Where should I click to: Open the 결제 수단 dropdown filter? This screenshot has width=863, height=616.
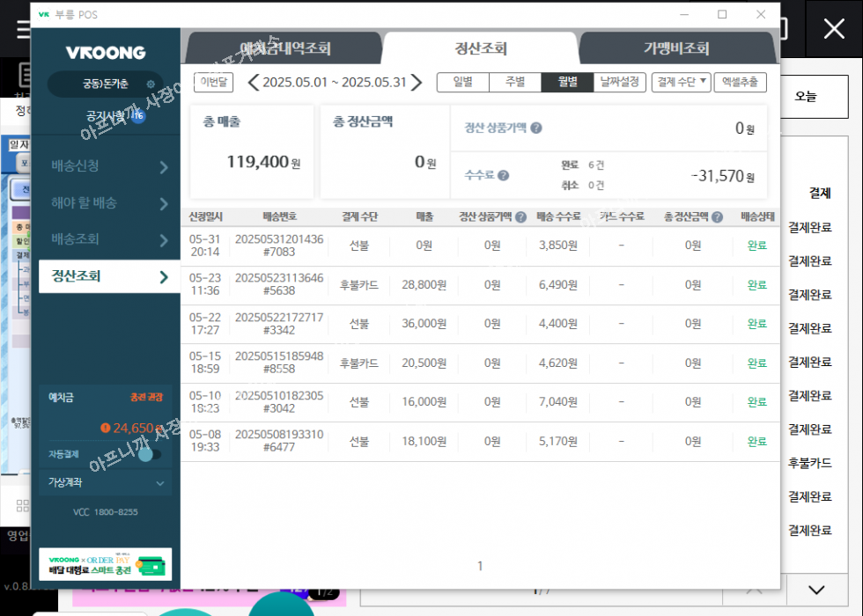(682, 83)
